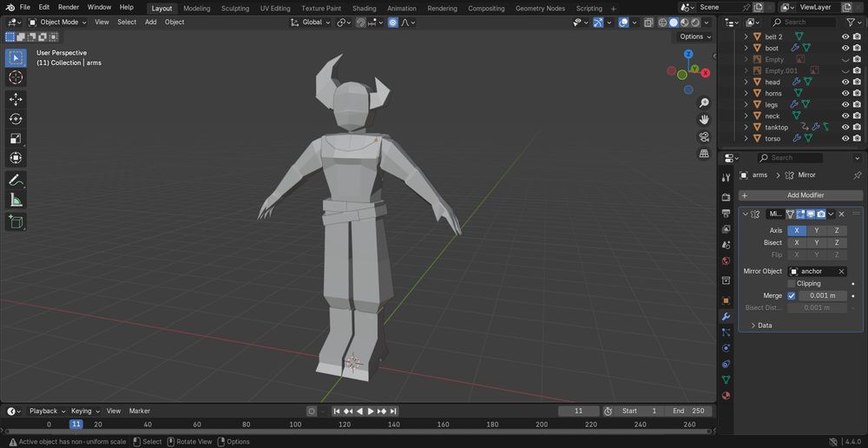
Task: Toggle Mirror Axis Y
Action: (x=817, y=230)
